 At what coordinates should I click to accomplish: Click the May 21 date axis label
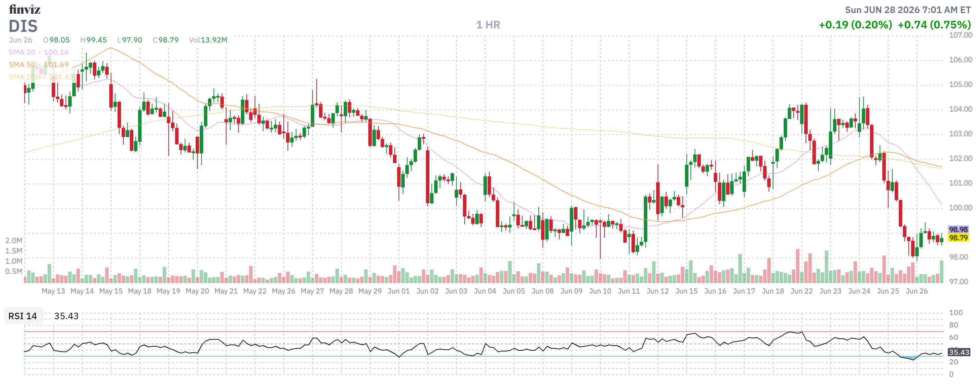(x=226, y=291)
